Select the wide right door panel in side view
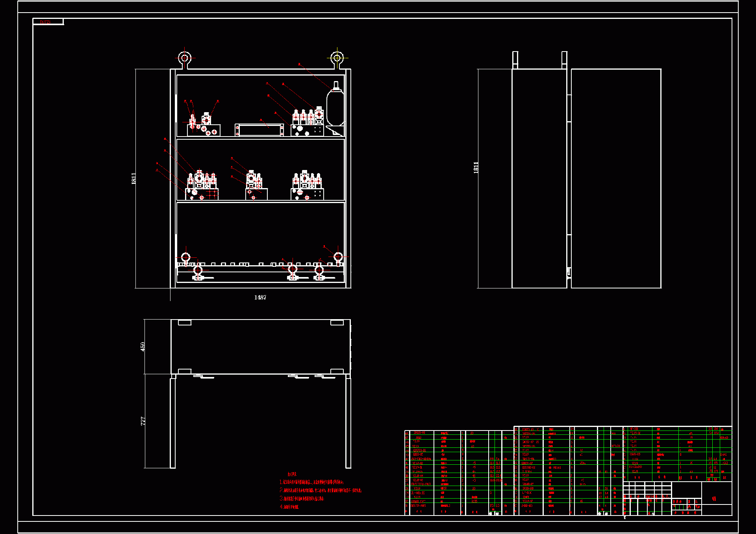 (616, 178)
